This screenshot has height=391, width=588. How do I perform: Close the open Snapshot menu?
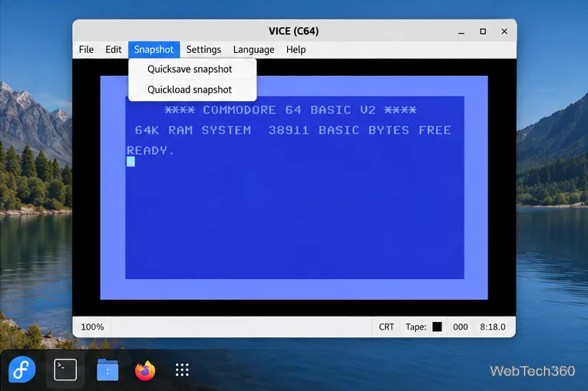[154, 49]
